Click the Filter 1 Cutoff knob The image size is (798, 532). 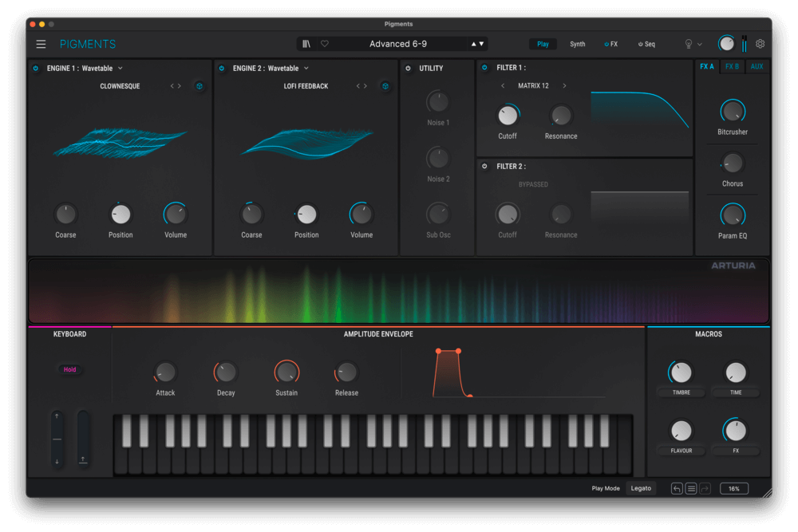[x=508, y=116]
